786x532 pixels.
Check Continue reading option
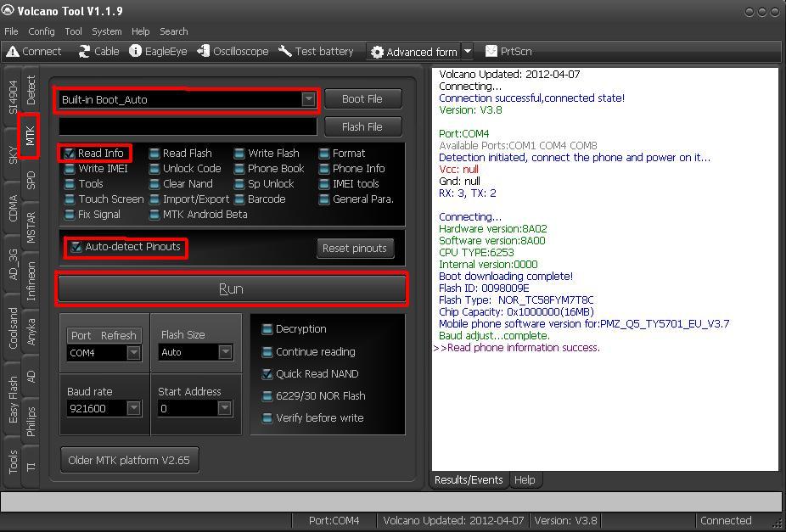pos(267,352)
